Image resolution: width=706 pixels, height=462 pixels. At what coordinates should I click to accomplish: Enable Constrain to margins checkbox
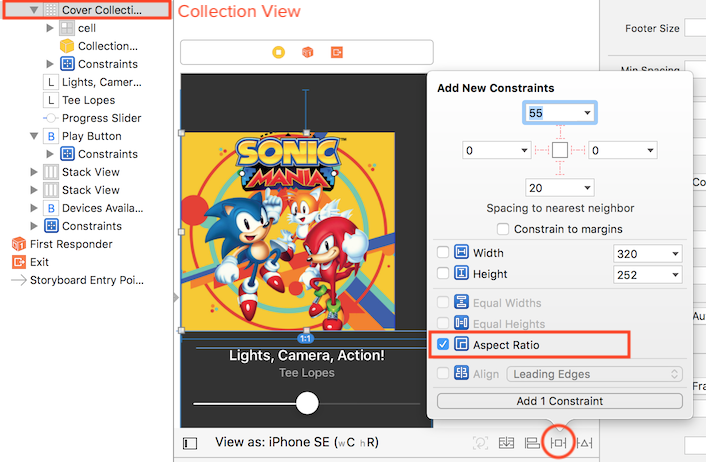[503, 229]
